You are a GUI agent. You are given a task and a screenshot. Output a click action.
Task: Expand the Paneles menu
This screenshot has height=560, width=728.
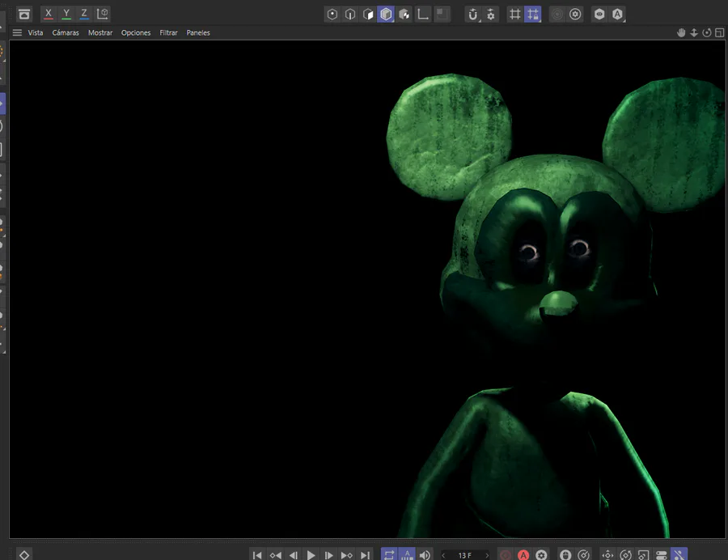[198, 33]
